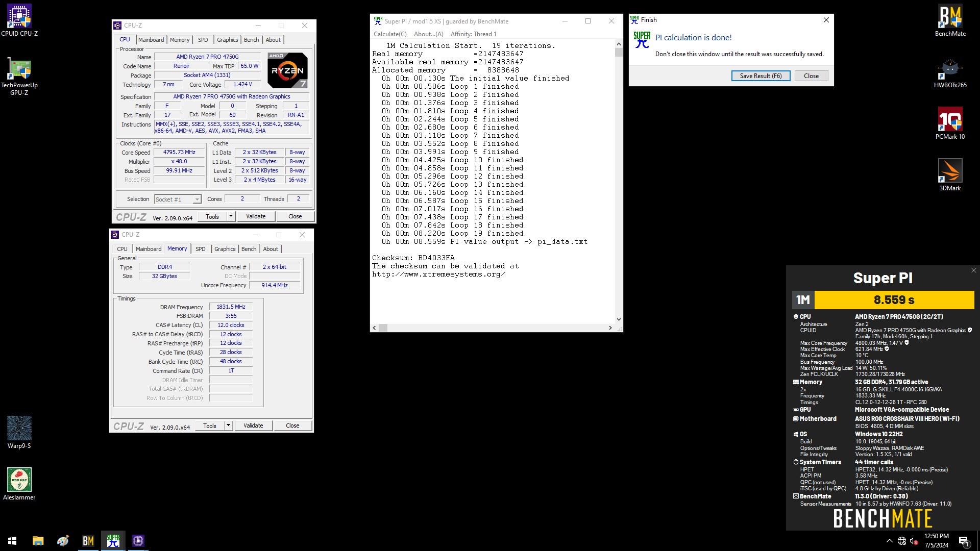The image size is (980, 551).
Task: Open File Explorer from taskbar
Action: [x=38, y=541]
